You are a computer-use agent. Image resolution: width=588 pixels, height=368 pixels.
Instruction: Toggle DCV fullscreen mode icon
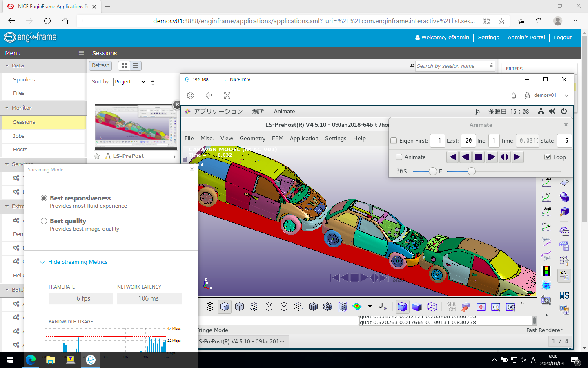pyautogui.click(x=227, y=96)
